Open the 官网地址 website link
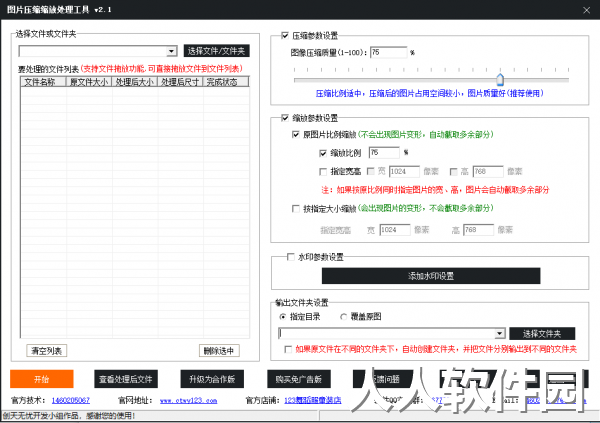The image size is (600, 423). pyautogui.click(x=188, y=400)
